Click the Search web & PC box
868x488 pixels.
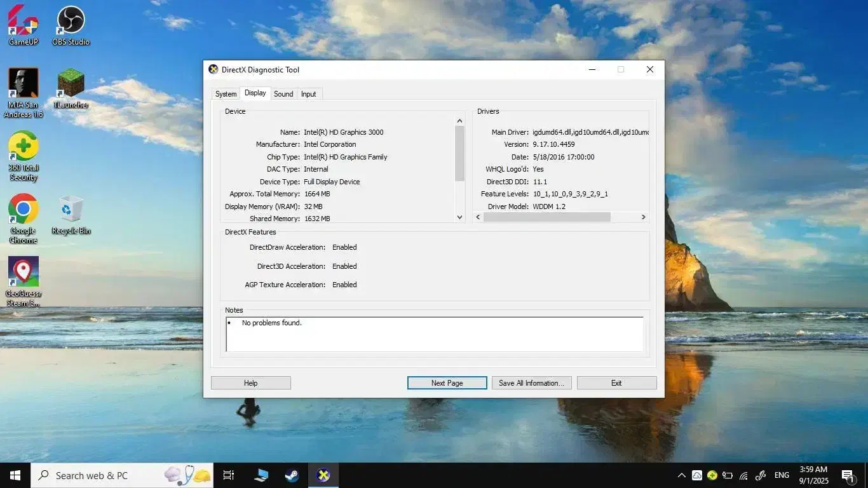pos(95,475)
